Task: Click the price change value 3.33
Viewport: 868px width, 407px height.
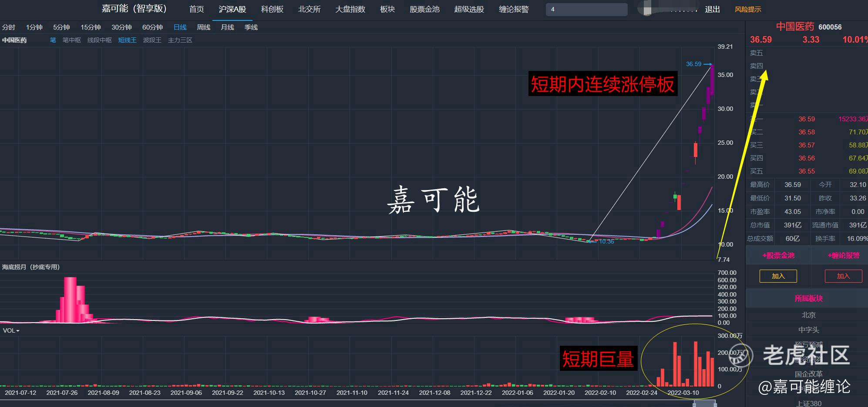Action: click(811, 40)
